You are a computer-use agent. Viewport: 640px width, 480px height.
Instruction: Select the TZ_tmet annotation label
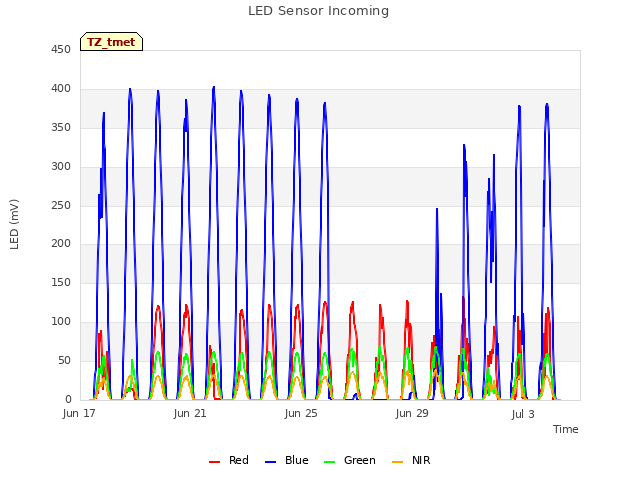pyautogui.click(x=111, y=42)
